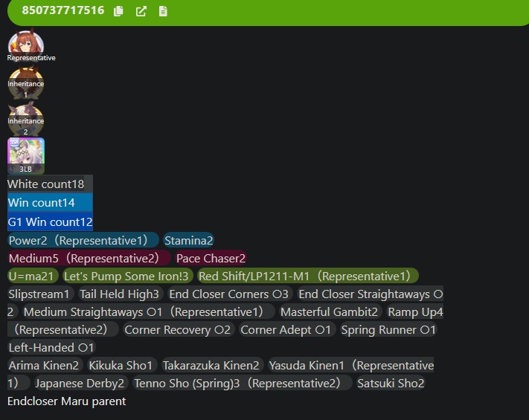Click the Power2 (Representative1) blue tag
529x420 pixels.
[x=83, y=240]
